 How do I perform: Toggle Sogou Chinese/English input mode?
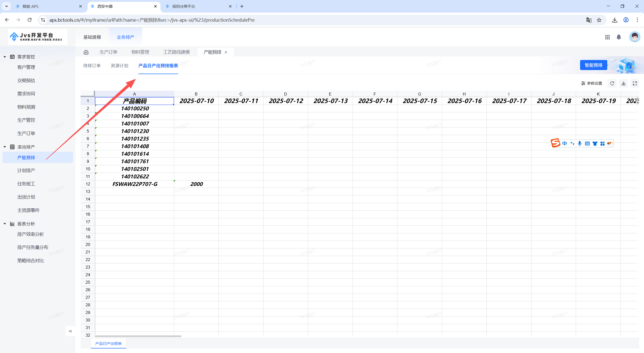click(564, 143)
